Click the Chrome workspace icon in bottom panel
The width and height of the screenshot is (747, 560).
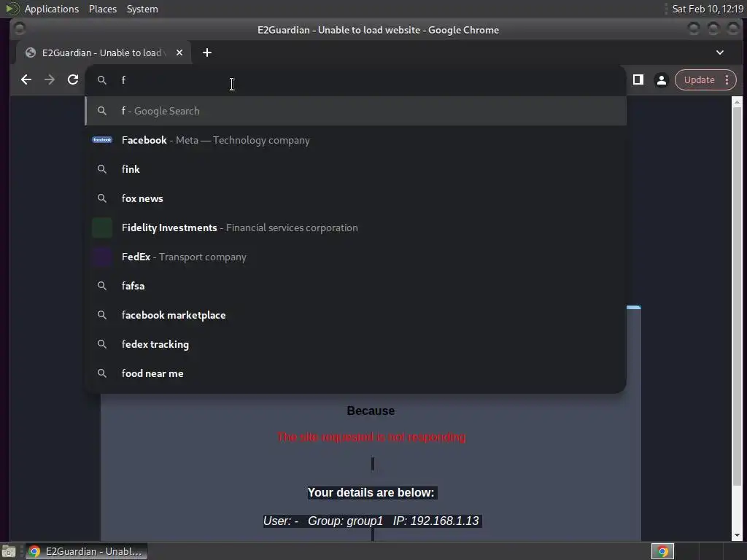click(x=662, y=551)
